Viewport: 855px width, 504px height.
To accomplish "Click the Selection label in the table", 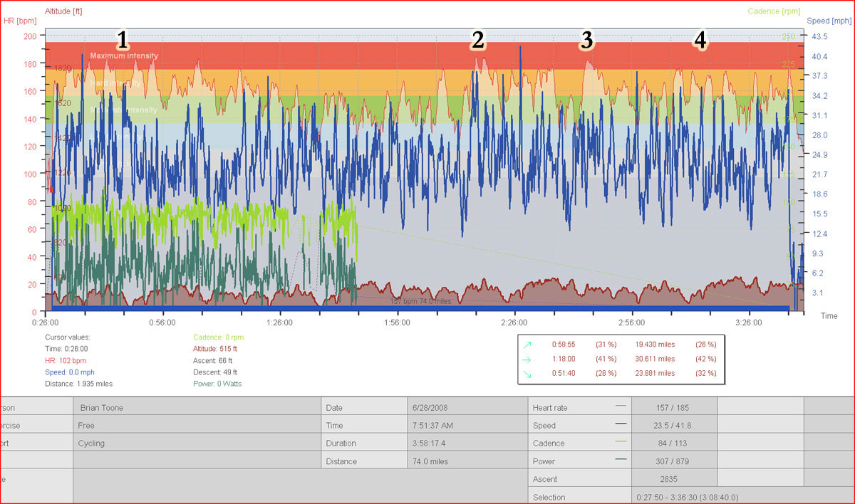I will [x=549, y=497].
